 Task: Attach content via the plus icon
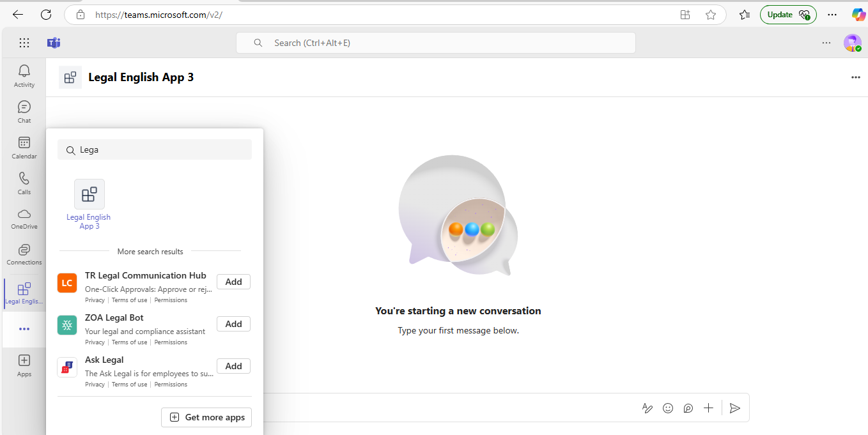pyautogui.click(x=708, y=408)
